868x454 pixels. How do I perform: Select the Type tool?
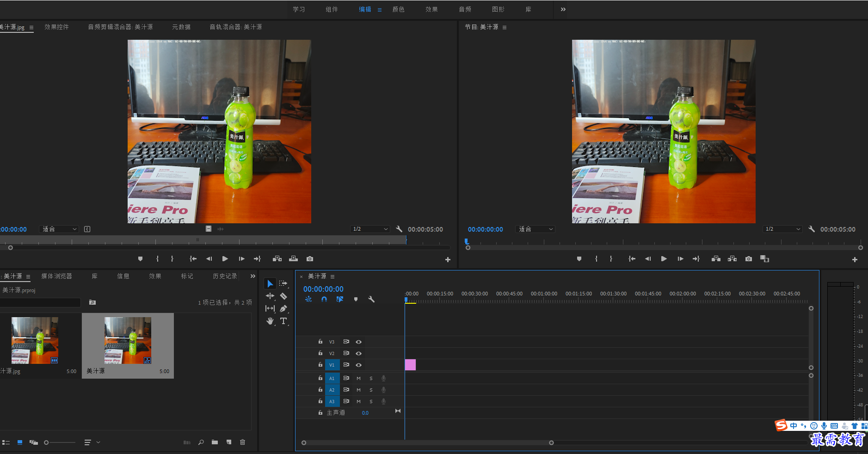(x=283, y=321)
